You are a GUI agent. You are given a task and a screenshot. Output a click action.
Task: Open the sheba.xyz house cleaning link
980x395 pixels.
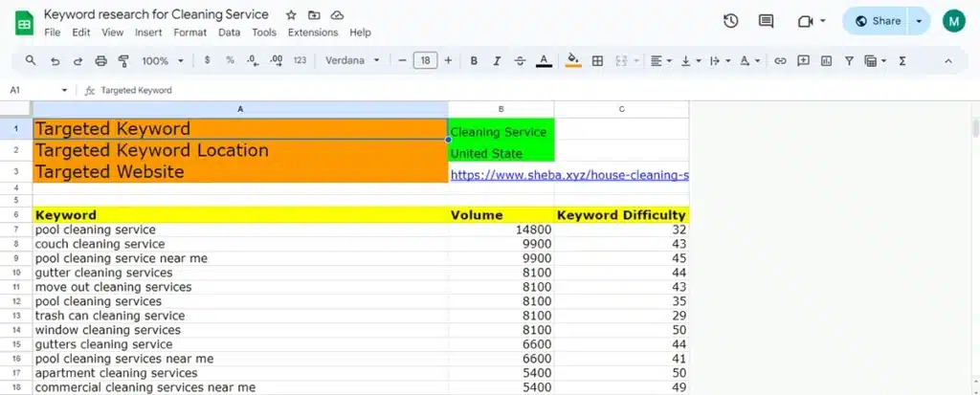point(568,175)
